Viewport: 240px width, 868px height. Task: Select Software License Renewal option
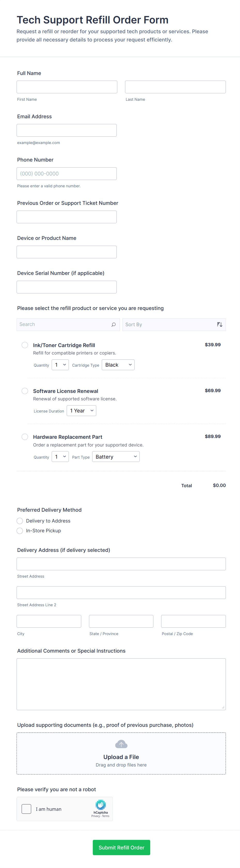coord(25,391)
